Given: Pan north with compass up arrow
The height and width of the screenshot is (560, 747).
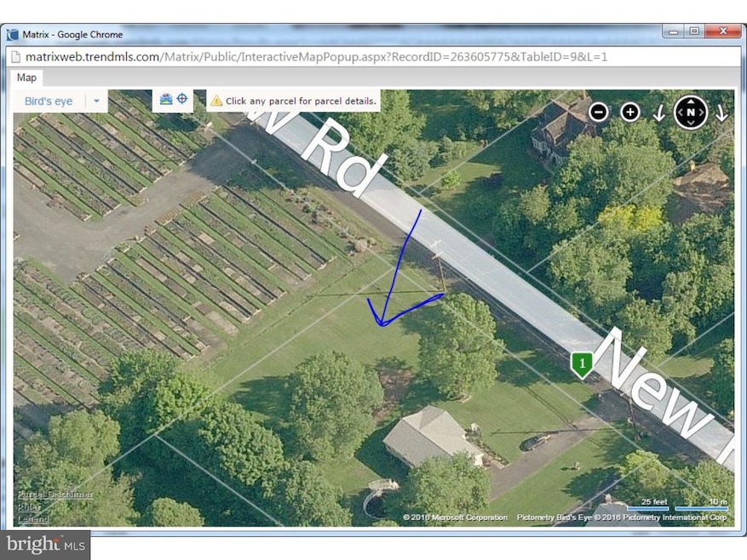Looking at the screenshot, I should [x=691, y=102].
